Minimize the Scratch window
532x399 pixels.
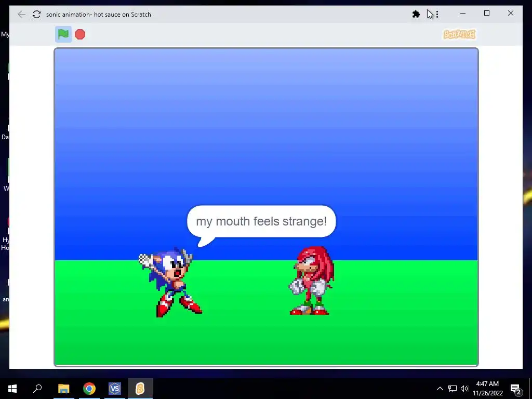(463, 14)
